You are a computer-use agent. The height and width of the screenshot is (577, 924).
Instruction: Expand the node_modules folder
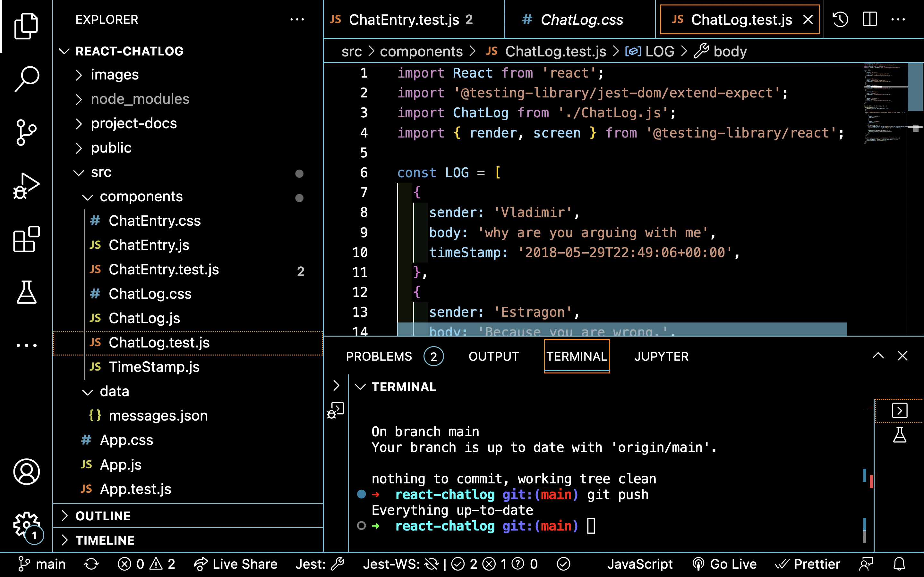[140, 99]
